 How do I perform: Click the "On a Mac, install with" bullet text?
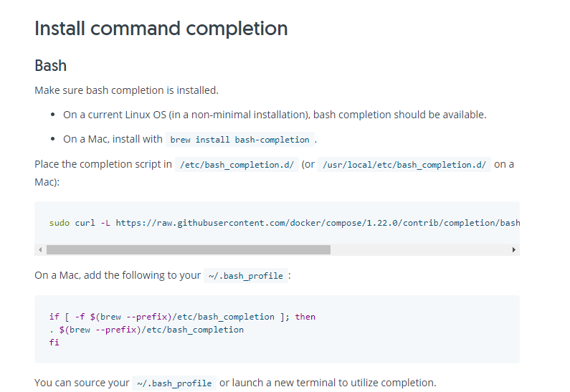tap(113, 139)
